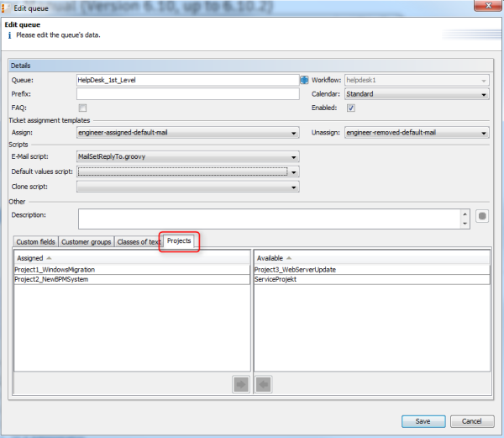Click the round button beside Description field

(482, 215)
